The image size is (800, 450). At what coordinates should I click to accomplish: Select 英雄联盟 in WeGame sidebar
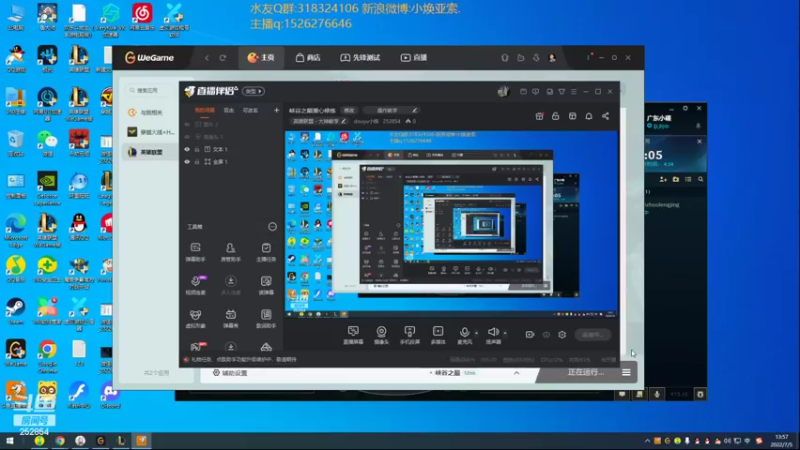pyautogui.click(x=151, y=152)
